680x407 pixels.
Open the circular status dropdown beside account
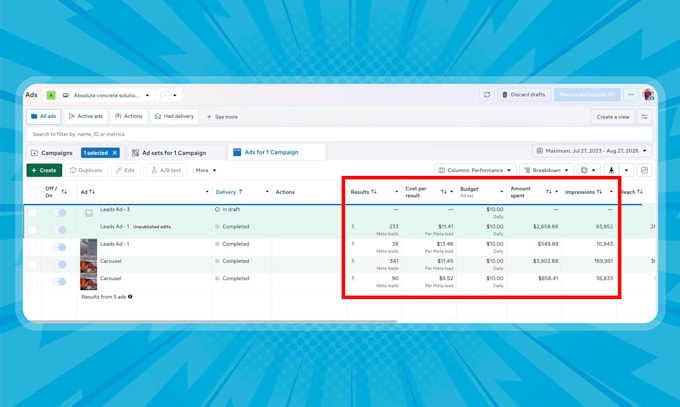coord(168,95)
